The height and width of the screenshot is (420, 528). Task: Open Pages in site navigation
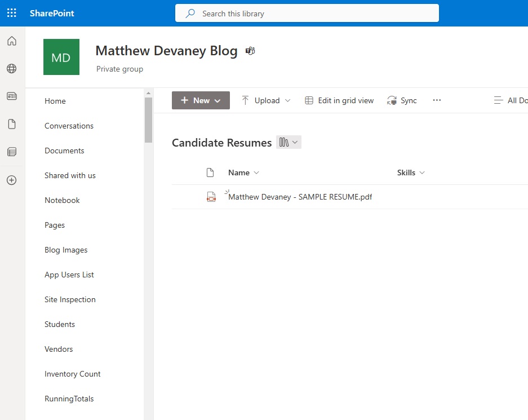pos(55,225)
